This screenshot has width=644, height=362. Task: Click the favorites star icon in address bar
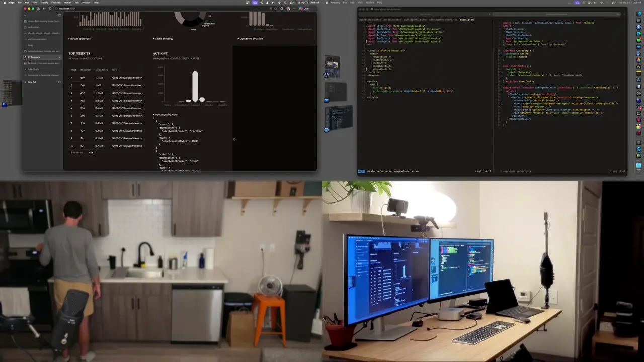click(x=276, y=9)
